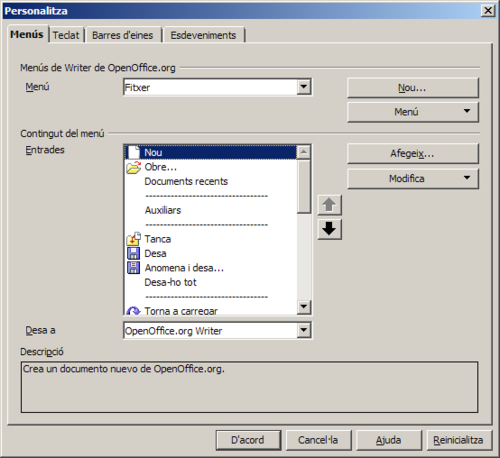Select the Anomena i desa... entry
The image size is (500, 458).
click(x=211, y=268)
